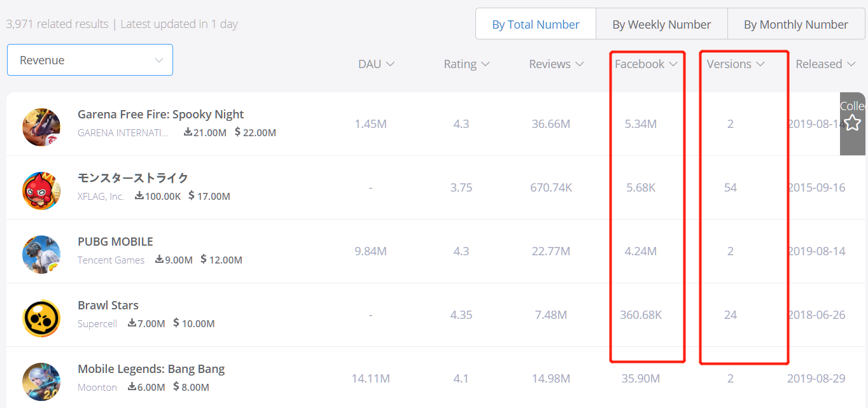Image resolution: width=868 pixels, height=408 pixels.
Task: Open Garena Free Fire app icon
Action: 41,127
